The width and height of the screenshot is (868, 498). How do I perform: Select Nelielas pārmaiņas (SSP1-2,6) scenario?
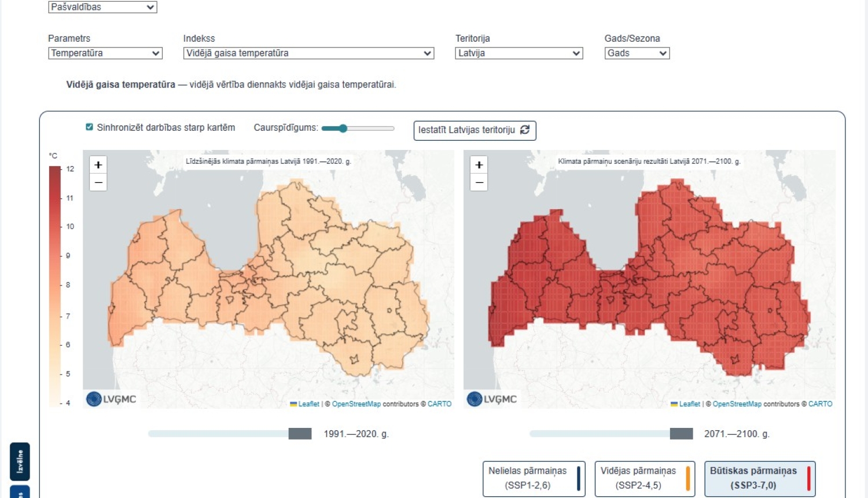pyautogui.click(x=534, y=478)
